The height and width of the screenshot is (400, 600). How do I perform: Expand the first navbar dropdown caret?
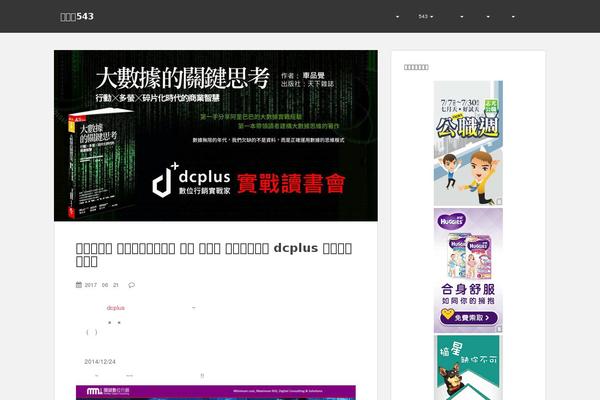pyautogui.click(x=397, y=17)
